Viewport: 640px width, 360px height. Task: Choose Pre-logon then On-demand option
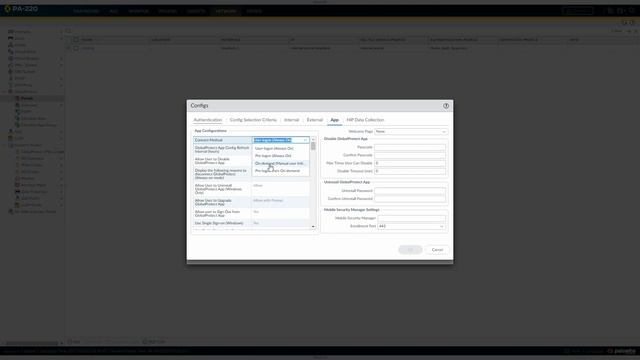[281, 171]
